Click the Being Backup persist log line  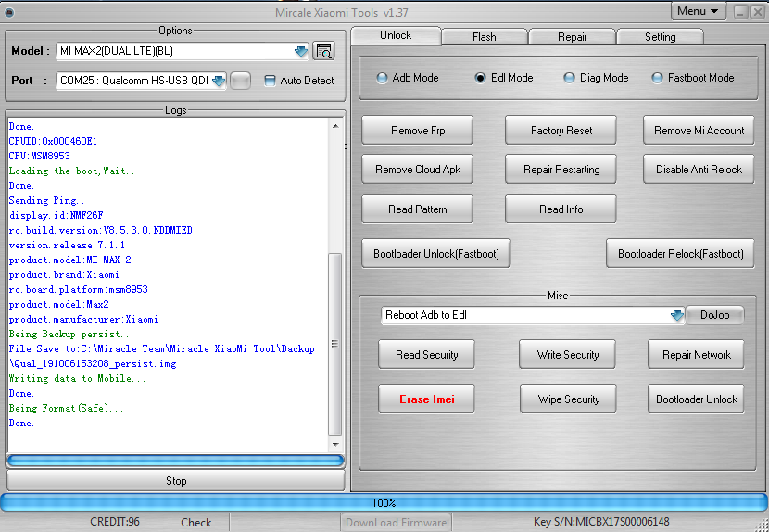(x=69, y=335)
